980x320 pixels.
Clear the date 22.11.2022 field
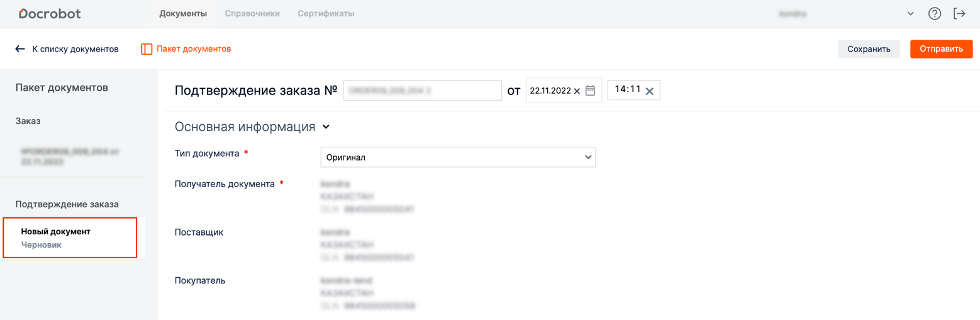point(577,91)
